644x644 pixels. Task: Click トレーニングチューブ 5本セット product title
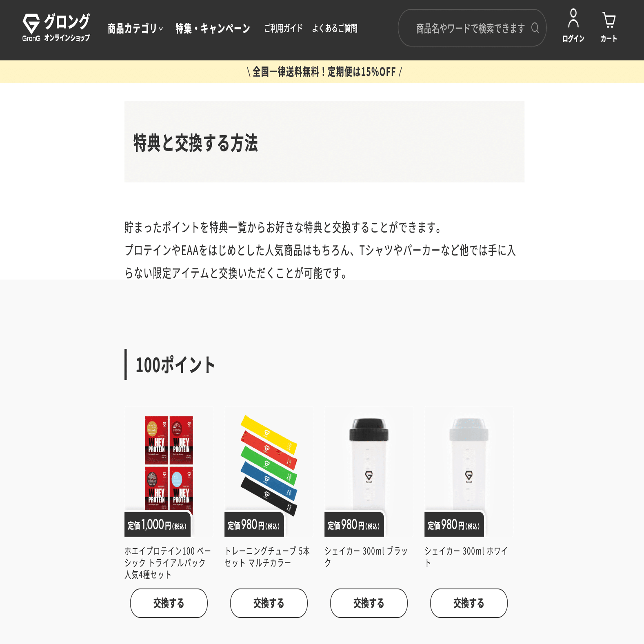tap(267, 557)
